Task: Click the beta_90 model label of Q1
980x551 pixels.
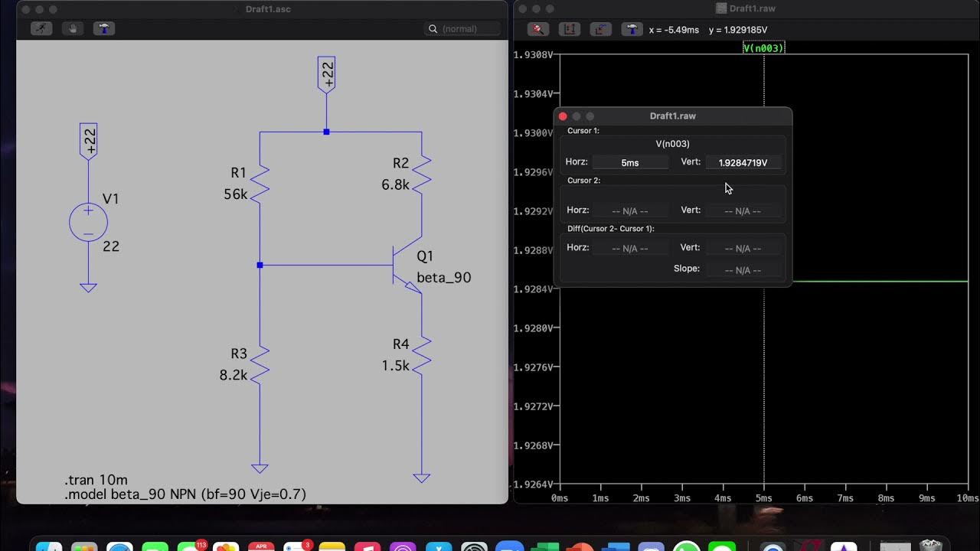Action: tap(443, 278)
